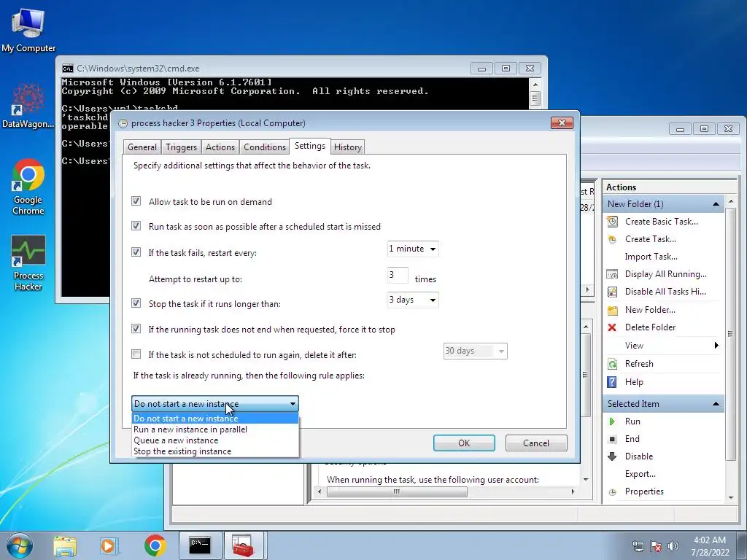Open the 3 days stop duration dropdown
The width and height of the screenshot is (747, 560).
click(413, 300)
